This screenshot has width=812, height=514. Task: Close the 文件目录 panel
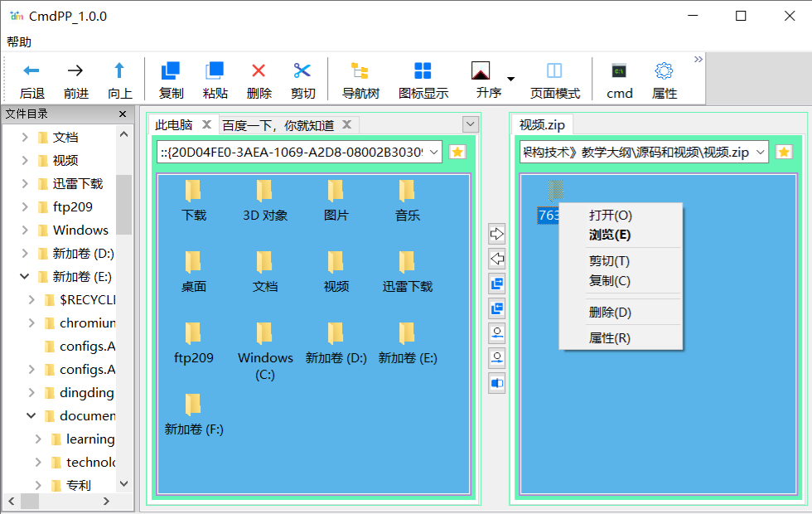click(x=123, y=114)
